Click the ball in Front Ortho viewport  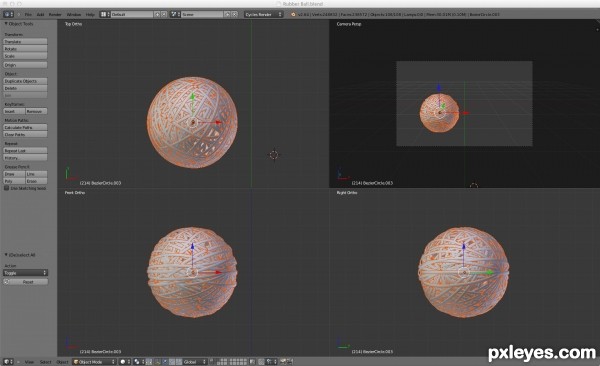192,272
